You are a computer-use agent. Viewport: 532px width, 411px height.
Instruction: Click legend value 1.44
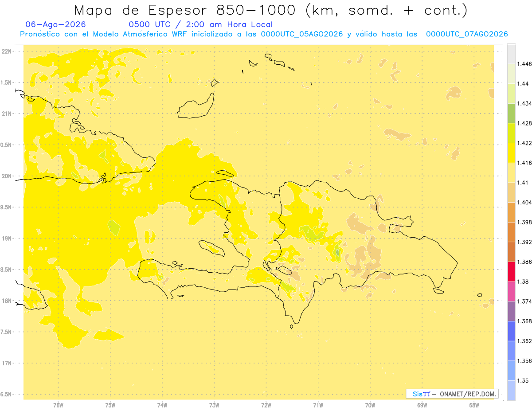(523, 84)
